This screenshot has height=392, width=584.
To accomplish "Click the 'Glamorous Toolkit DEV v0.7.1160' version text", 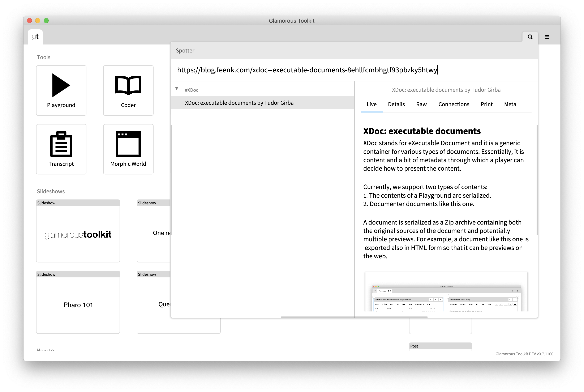I will [x=524, y=354].
